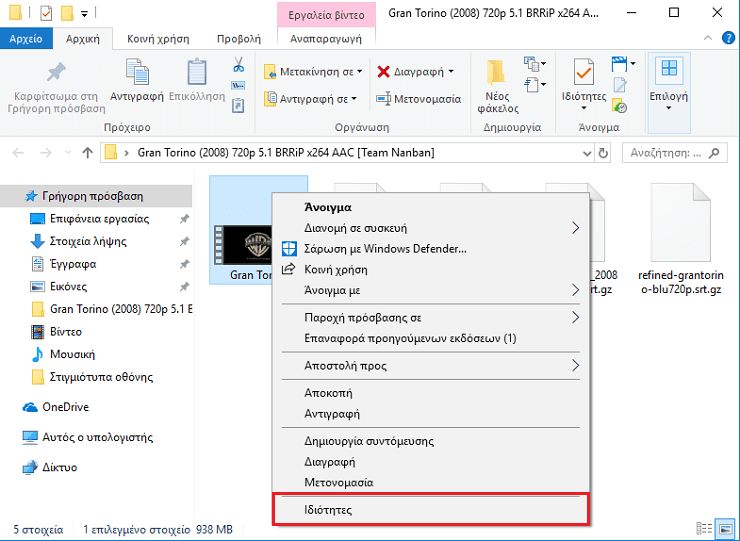Choose Κοινή χρήση in context menu
This screenshot has width=740, height=541.
tap(430, 270)
